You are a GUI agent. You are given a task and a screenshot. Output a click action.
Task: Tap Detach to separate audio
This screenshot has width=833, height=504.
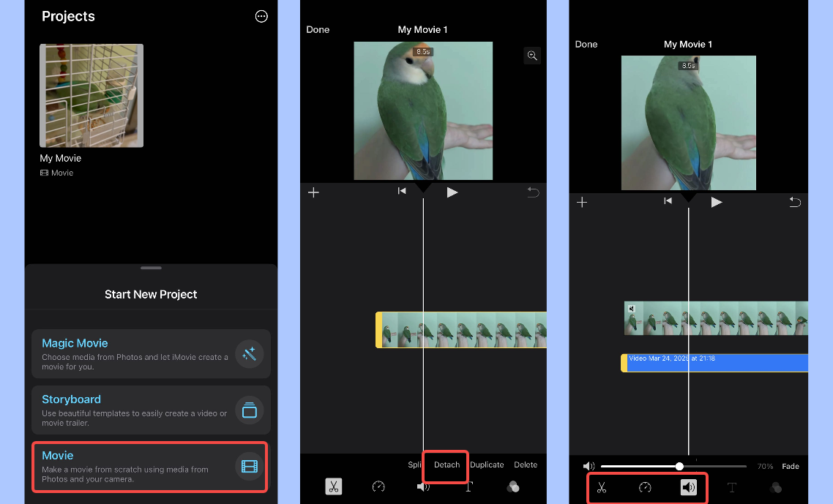(x=447, y=464)
